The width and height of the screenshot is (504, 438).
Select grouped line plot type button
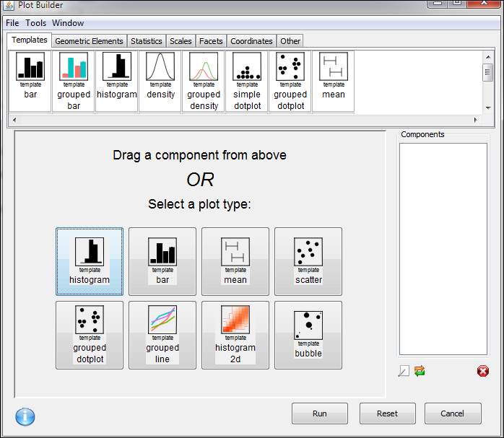[162, 335]
